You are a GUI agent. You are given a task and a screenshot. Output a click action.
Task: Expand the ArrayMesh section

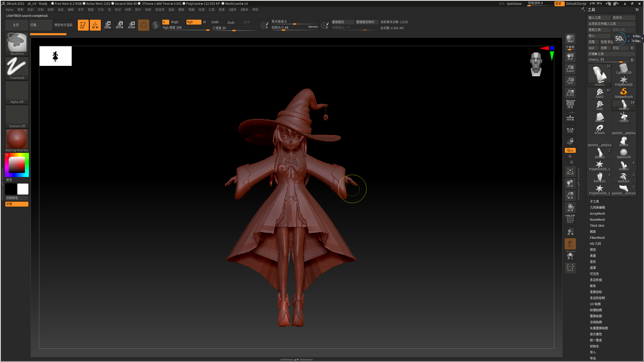pos(597,213)
